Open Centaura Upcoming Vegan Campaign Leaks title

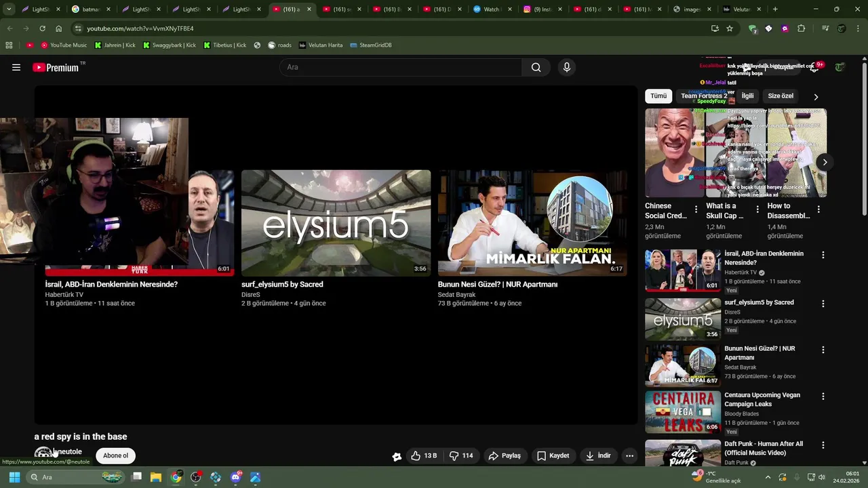[x=762, y=399]
